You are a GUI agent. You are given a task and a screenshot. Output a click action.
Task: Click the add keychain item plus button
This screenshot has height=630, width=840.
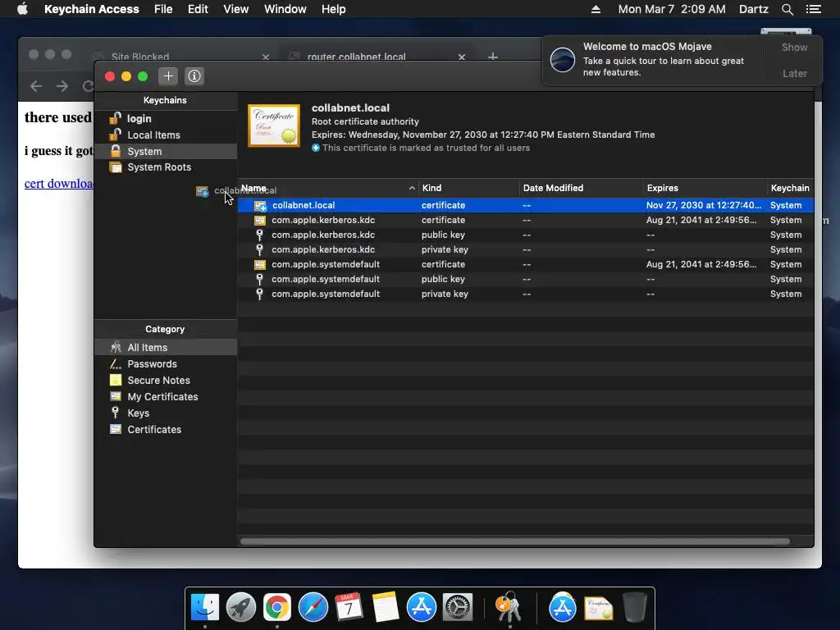point(168,76)
